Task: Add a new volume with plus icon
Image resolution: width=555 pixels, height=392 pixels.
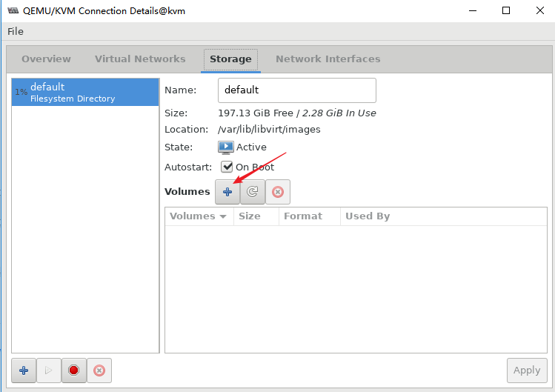Action: [x=227, y=192]
